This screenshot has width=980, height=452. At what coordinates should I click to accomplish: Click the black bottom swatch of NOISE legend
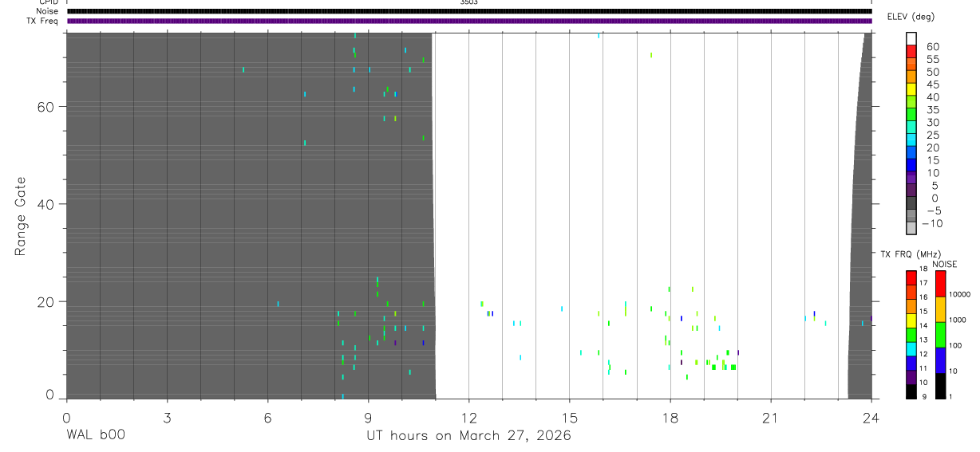(x=941, y=386)
